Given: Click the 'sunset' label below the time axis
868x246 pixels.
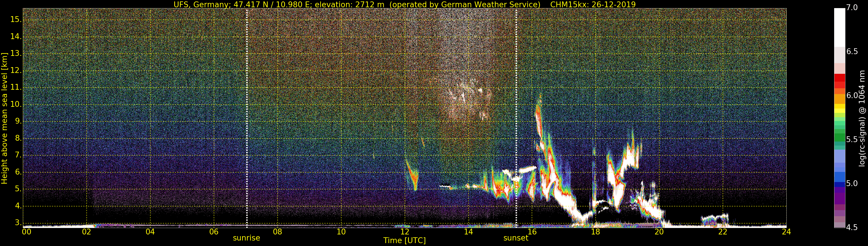Looking at the screenshot, I should click(516, 238).
